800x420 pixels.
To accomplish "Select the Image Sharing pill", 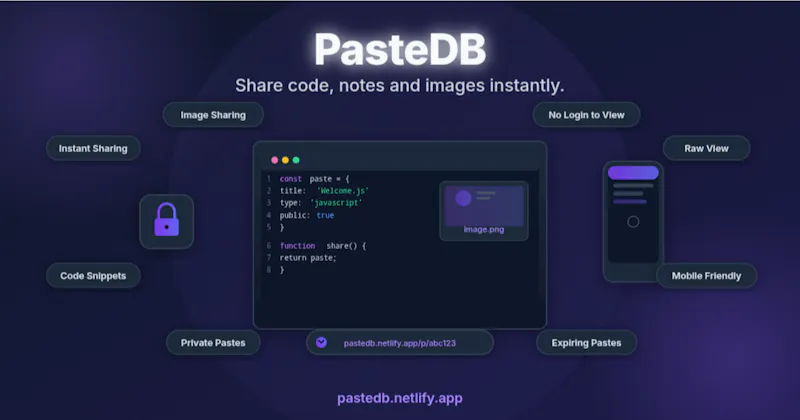I will pos(213,115).
